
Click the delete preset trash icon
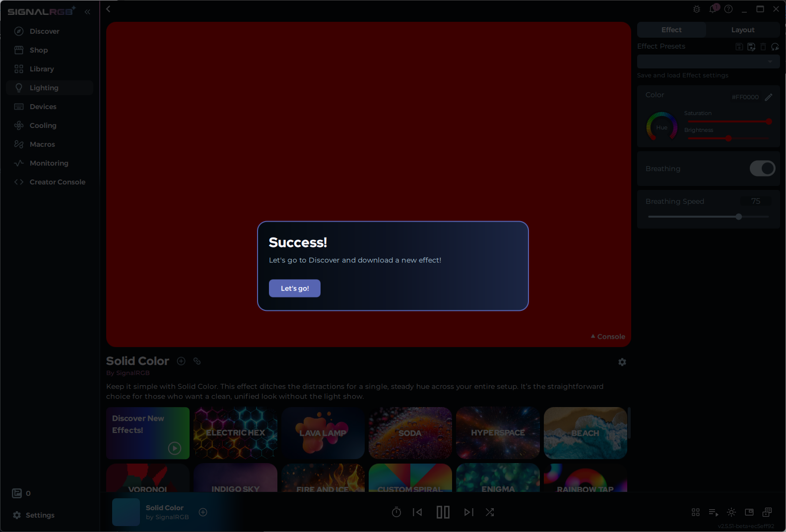coord(763,47)
